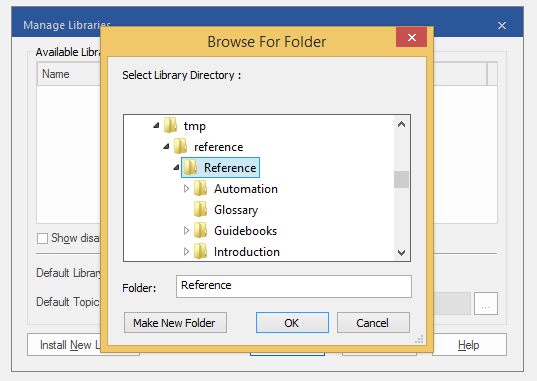Click the ellipsis browse button
The width and height of the screenshot is (537, 381).
pyautogui.click(x=486, y=304)
